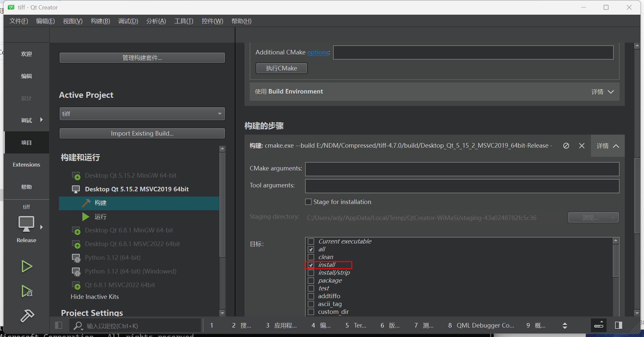Expand Build Environment details
Viewport: 644px width, 337px height.
pyautogui.click(x=602, y=92)
